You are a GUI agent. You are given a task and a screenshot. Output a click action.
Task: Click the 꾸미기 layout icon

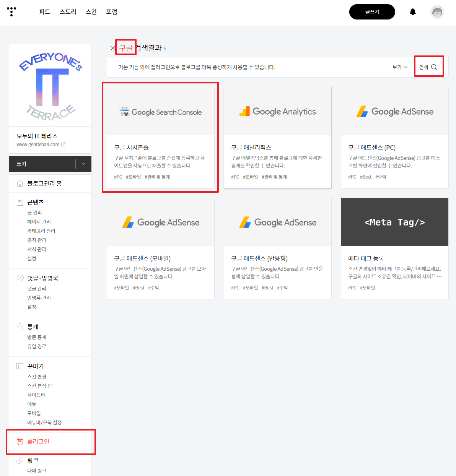click(x=20, y=366)
